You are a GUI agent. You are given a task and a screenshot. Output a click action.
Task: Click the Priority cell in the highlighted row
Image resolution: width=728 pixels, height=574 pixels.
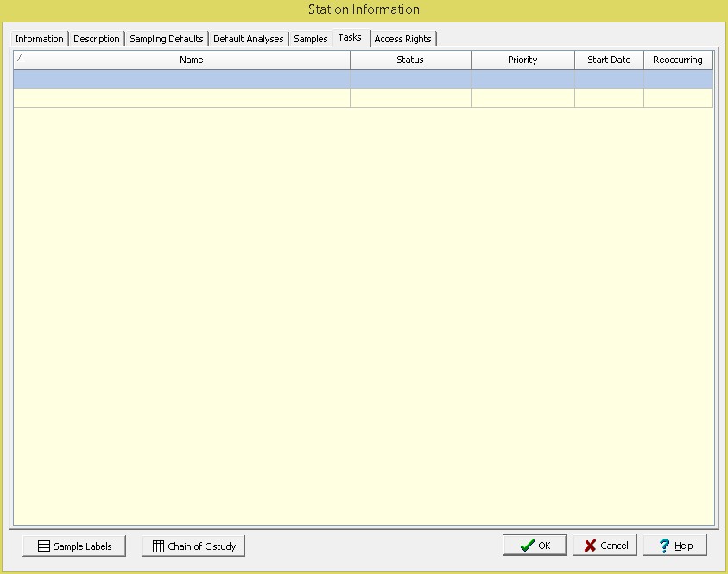point(522,79)
